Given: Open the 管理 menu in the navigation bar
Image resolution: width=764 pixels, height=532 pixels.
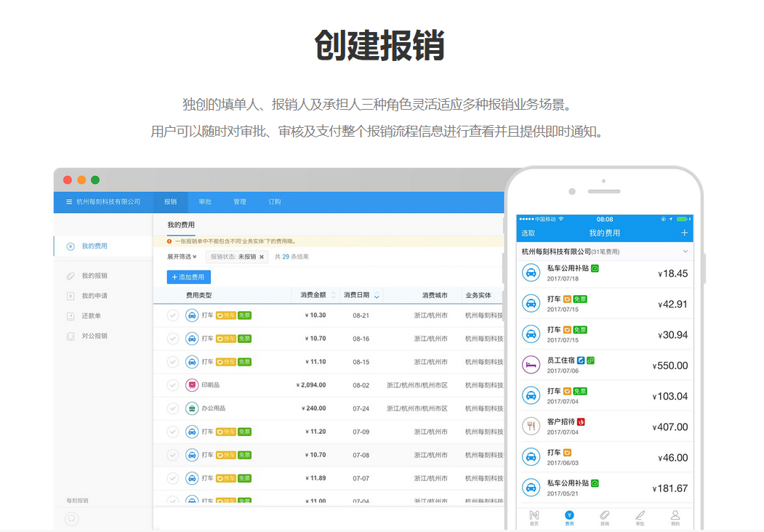Looking at the screenshot, I should (x=240, y=201).
